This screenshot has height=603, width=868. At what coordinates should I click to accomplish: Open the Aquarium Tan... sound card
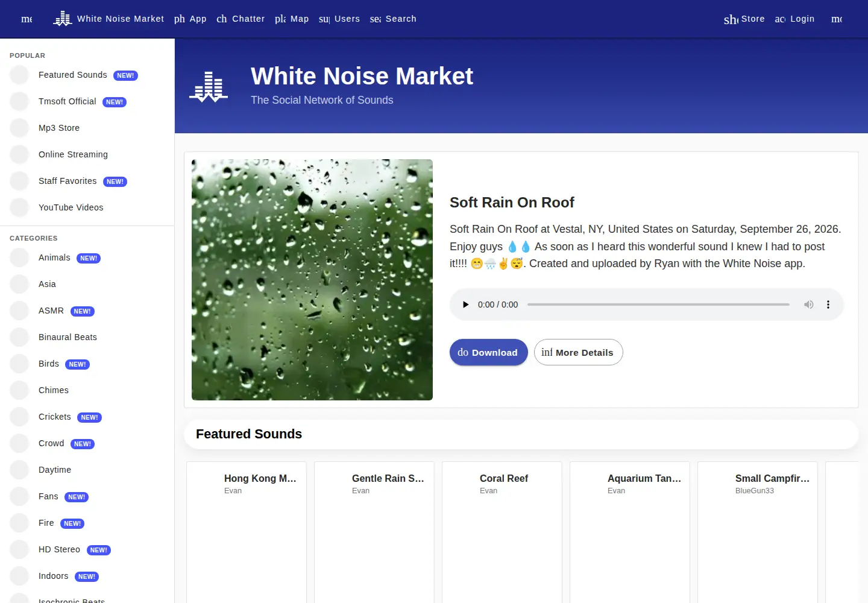630,532
